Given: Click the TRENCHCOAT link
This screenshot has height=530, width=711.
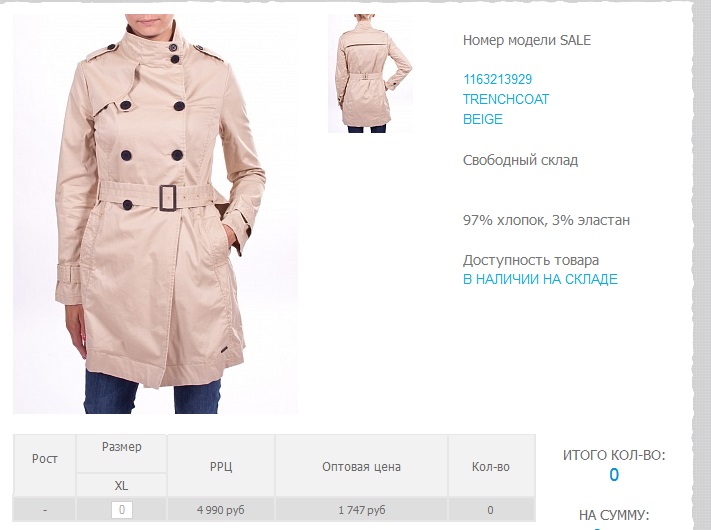Looking at the screenshot, I should click(506, 99).
